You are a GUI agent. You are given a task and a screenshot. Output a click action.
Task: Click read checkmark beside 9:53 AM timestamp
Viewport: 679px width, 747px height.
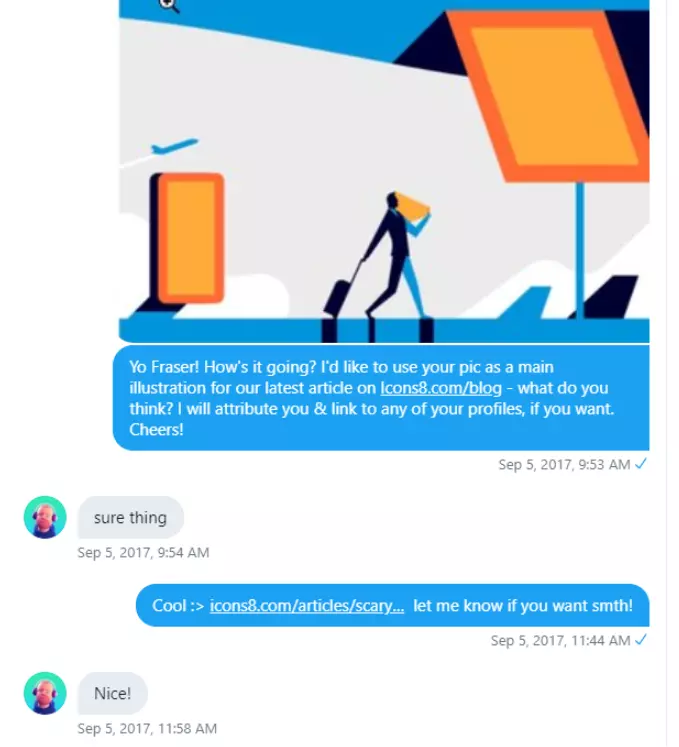pos(641,464)
